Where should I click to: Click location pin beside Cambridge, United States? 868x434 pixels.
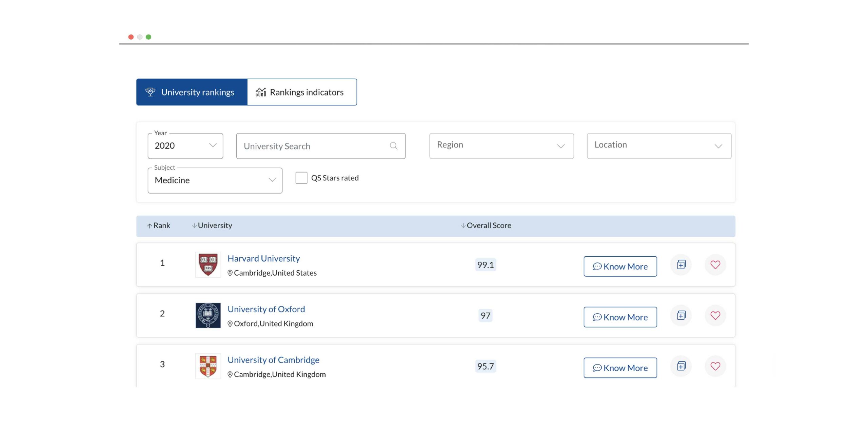[x=230, y=273]
